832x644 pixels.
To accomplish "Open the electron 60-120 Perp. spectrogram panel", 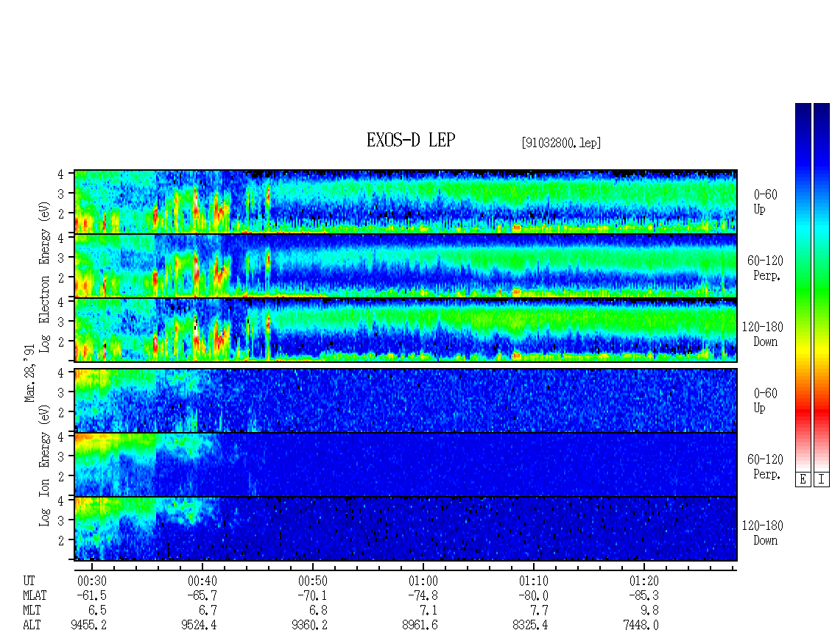I will click(x=406, y=266).
